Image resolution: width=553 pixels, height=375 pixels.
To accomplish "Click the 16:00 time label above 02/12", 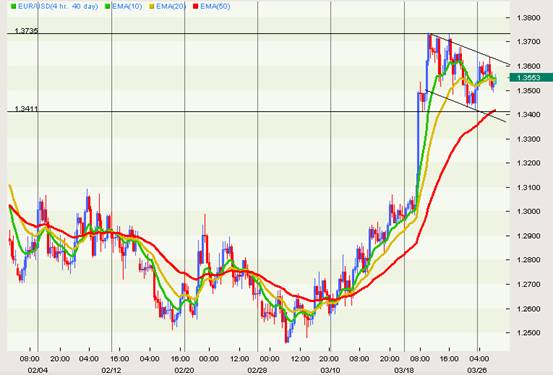I will [x=119, y=359].
